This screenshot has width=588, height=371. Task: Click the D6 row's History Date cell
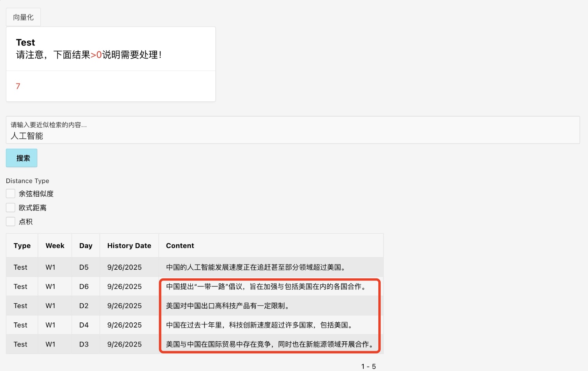pos(124,286)
